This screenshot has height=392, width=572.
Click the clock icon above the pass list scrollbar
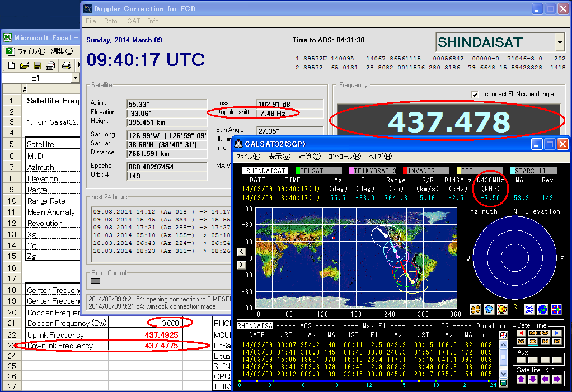(x=503, y=335)
